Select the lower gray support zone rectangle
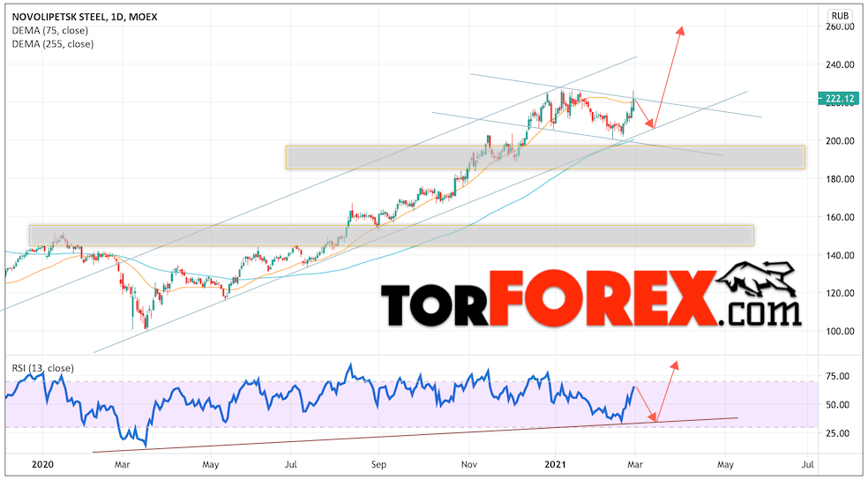 point(392,236)
